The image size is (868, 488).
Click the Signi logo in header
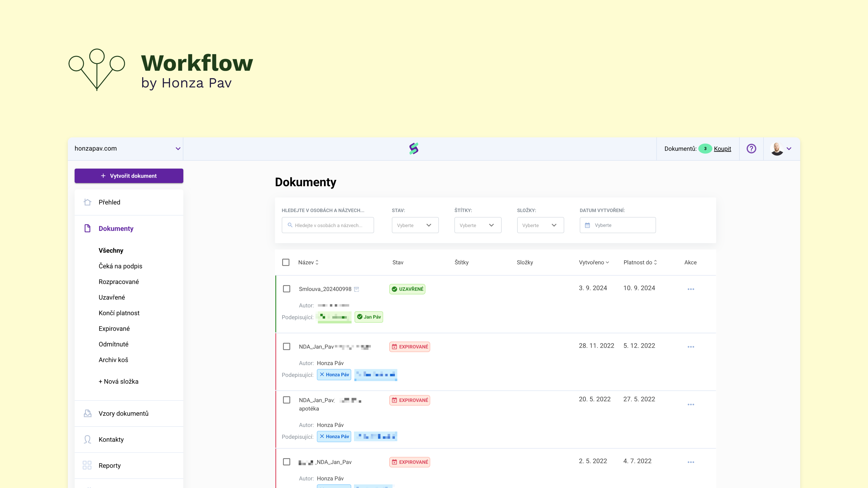414,148
